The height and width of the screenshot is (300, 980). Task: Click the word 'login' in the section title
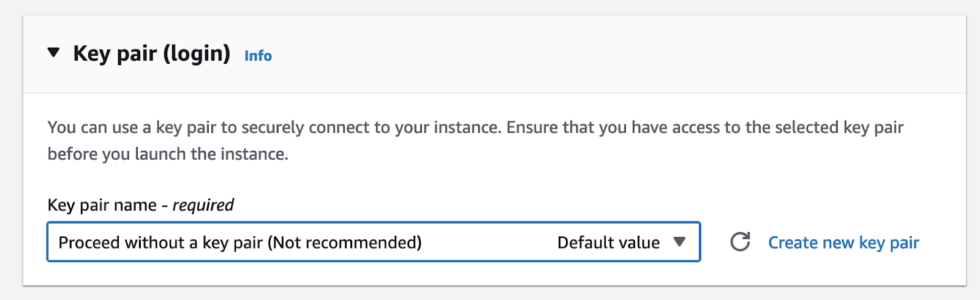(196, 54)
